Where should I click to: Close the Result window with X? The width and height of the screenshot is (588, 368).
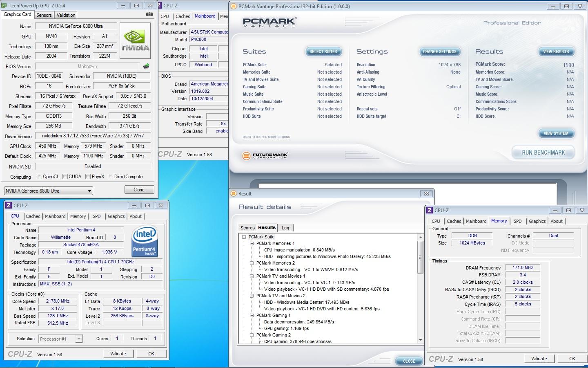coord(426,193)
